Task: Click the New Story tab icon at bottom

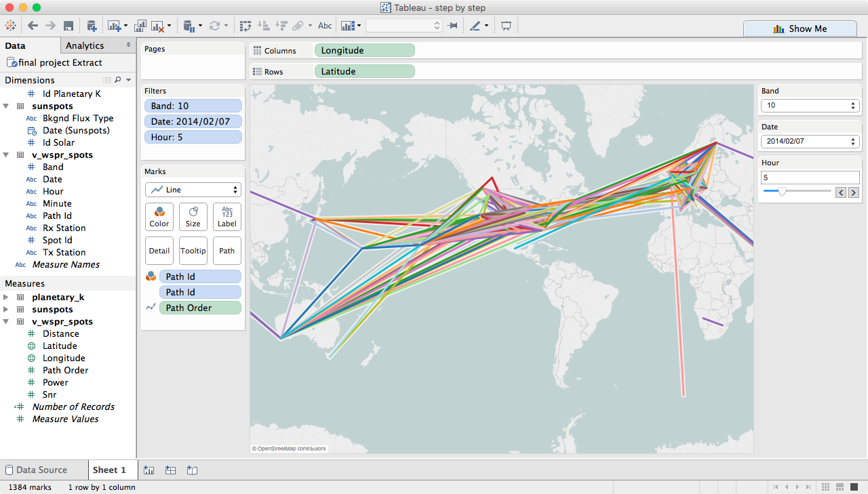Action: click(192, 470)
